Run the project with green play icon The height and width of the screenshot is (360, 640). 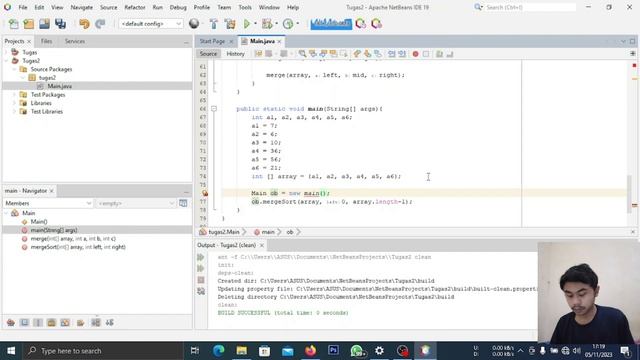247,24
